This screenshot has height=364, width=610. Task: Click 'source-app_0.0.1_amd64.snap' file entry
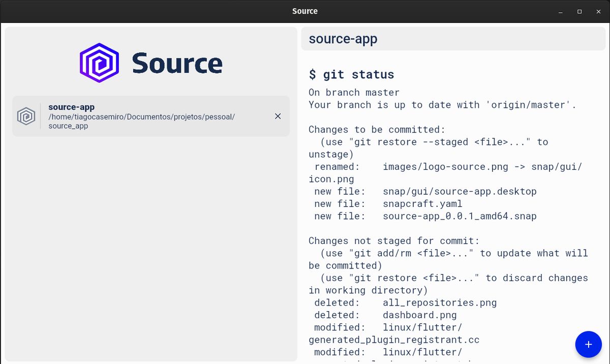click(459, 216)
